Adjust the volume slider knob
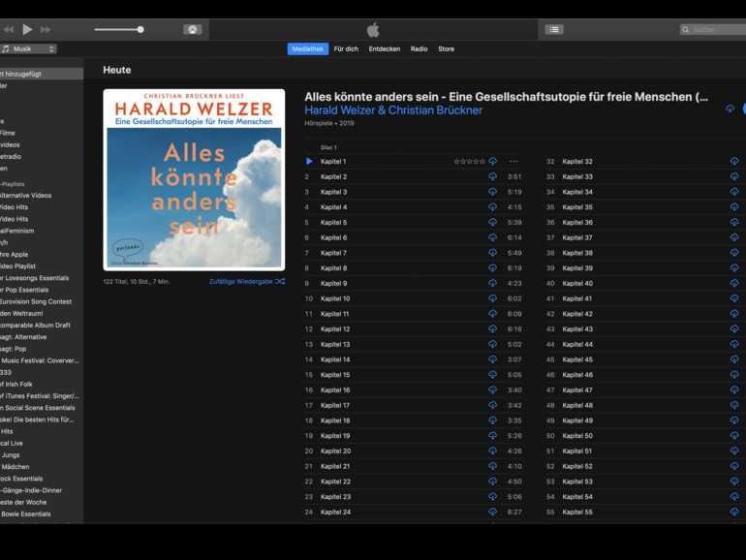Viewport: 746px width, 560px height. (x=140, y=29)
